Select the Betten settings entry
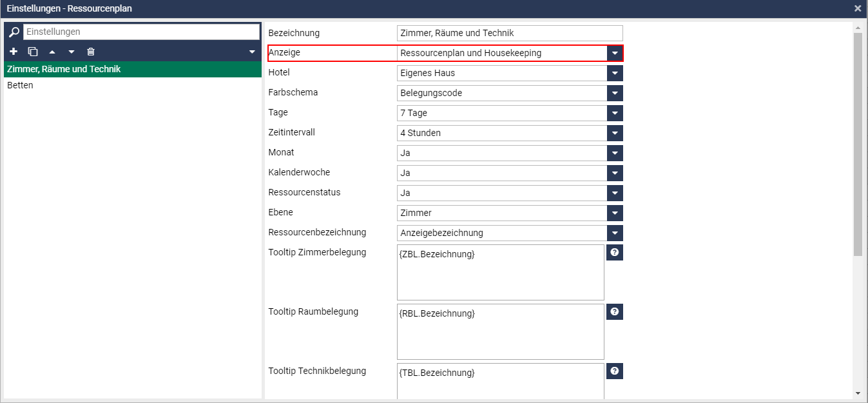 pyautogui.click(x=20, y=85)
